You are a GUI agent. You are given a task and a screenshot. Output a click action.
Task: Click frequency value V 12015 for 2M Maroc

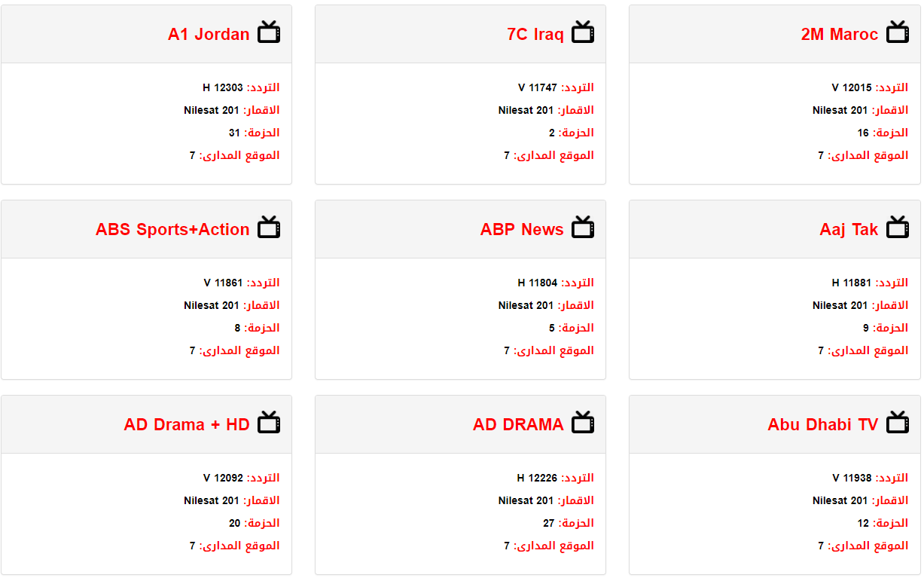(851, 87)
